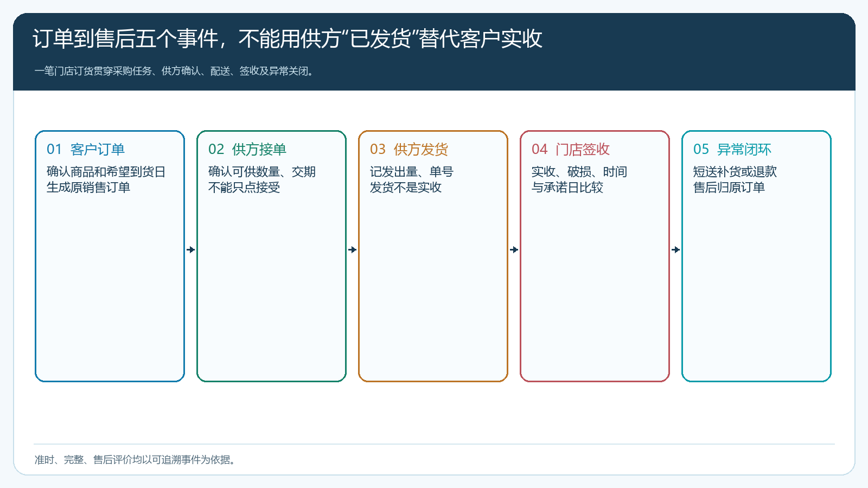Select the 02 供方接单 card heading
This screenshot has height=488, width=868.
pos(247,149)
